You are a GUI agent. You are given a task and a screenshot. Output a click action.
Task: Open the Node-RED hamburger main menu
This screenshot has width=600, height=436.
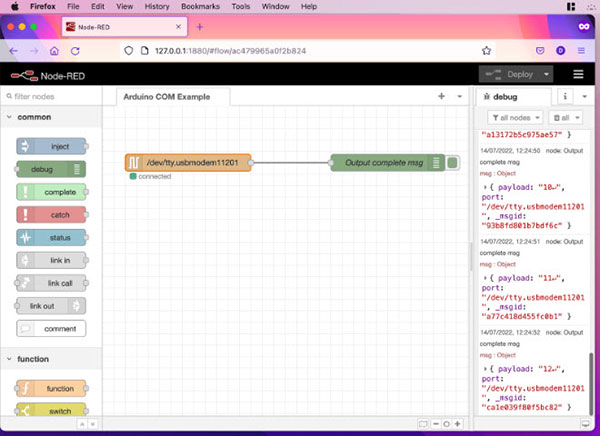(x=578, y=74)
